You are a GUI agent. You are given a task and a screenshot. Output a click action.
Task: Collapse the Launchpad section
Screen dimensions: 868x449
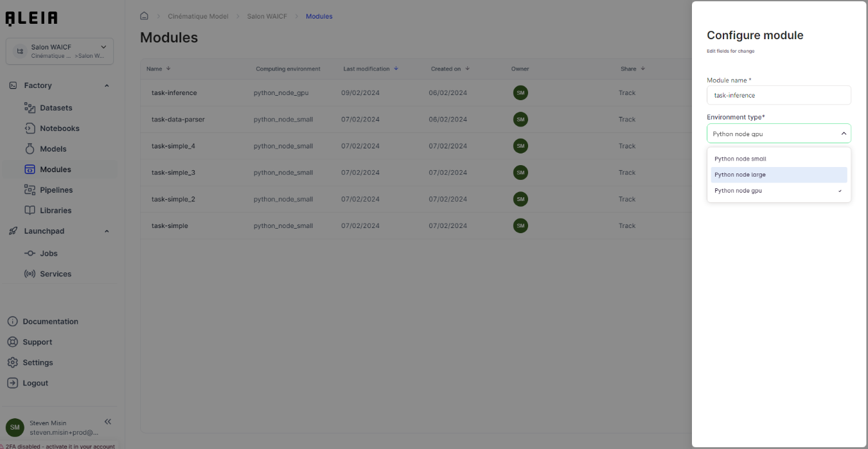point(107,231)
